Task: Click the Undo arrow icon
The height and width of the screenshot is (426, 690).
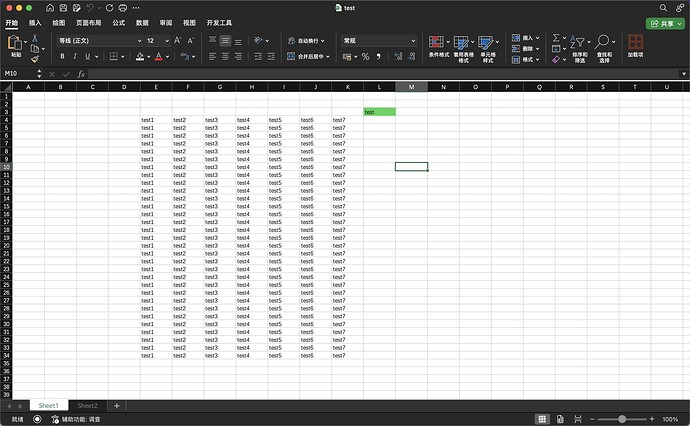Action: (x=90, y=8)
